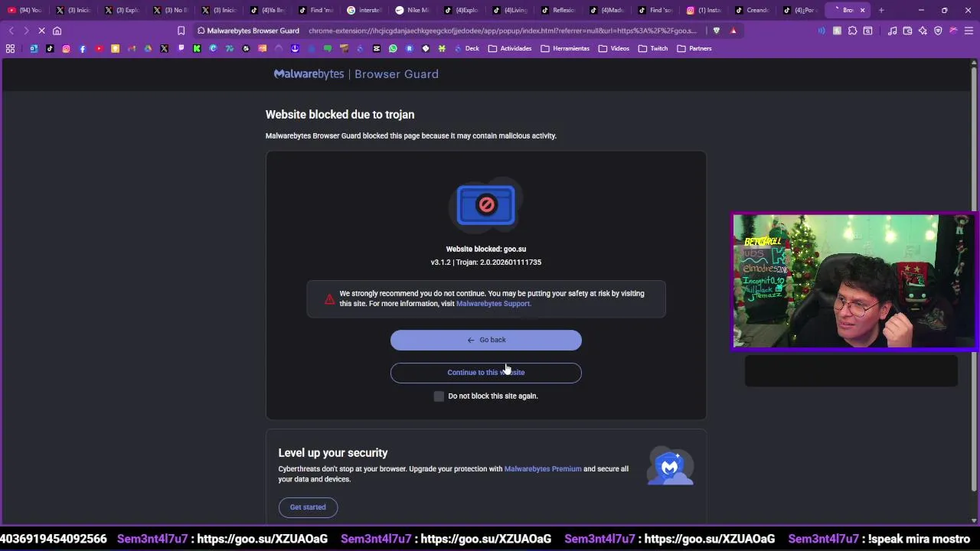Open the YouTube bookmark icon

pos(99,48)
